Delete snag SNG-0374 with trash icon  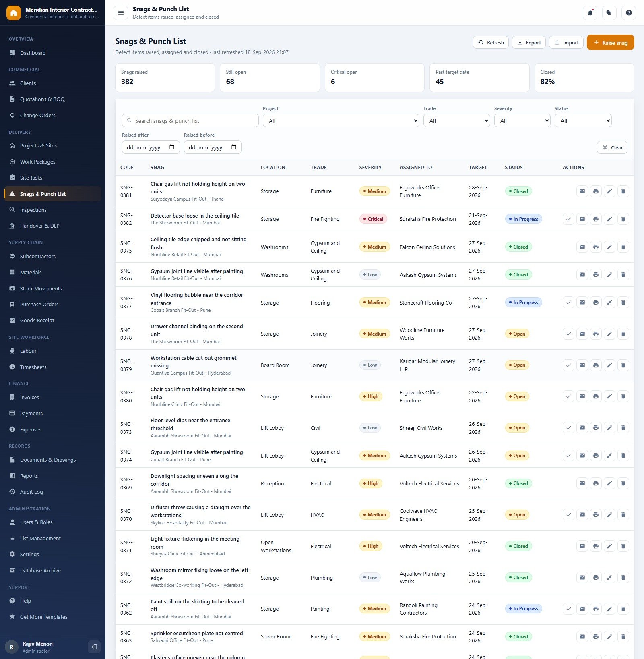click(x=623, y=456)
